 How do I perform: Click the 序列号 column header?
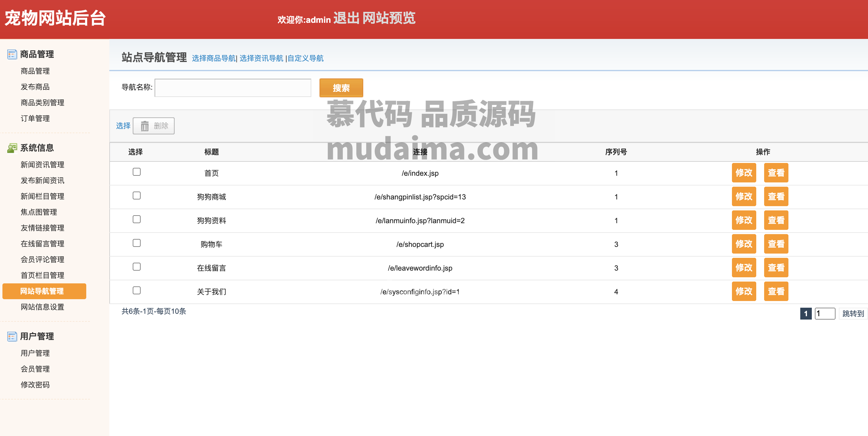coord(616,152)
